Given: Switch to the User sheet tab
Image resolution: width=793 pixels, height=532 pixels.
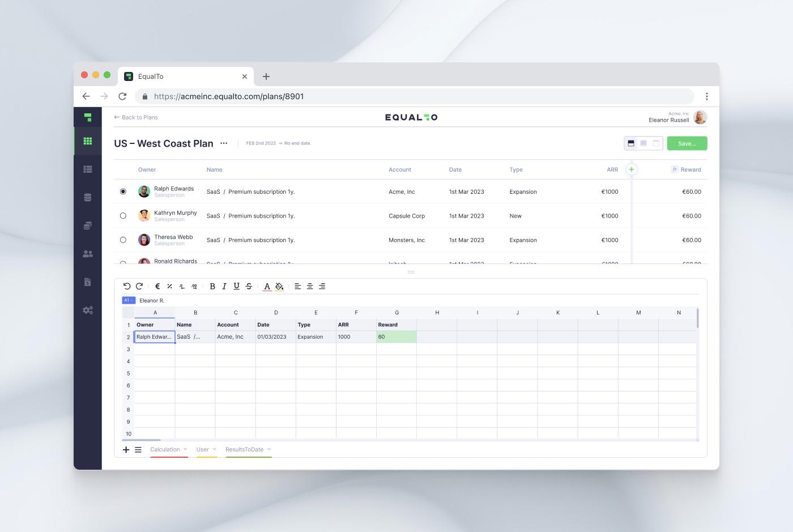Looking at the screenshot, I should coord(203,450).
